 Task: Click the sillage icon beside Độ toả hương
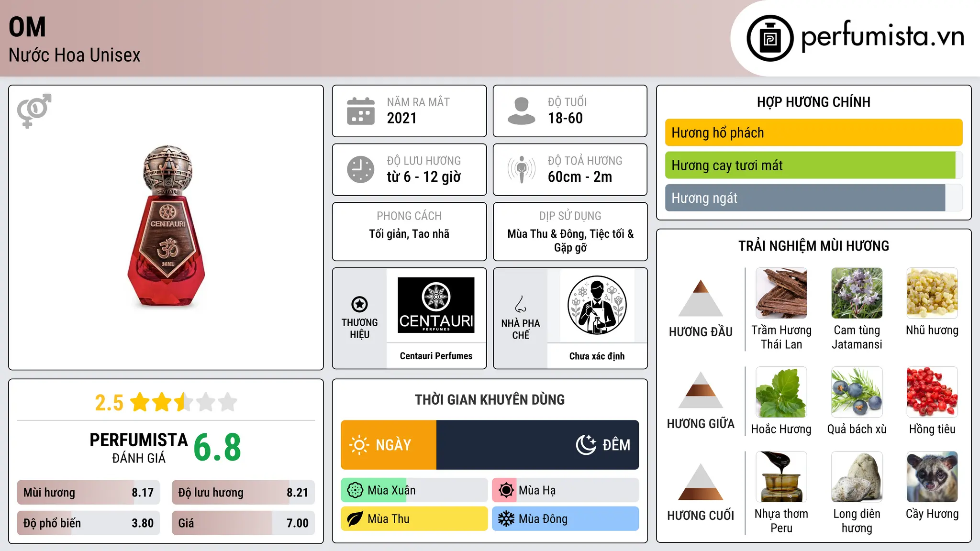click(x=522, y=169)
